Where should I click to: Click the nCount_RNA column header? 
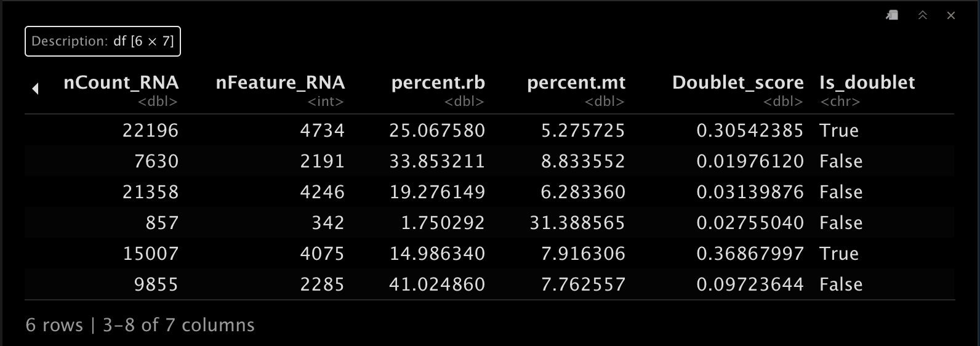click(x=121, y=82)
